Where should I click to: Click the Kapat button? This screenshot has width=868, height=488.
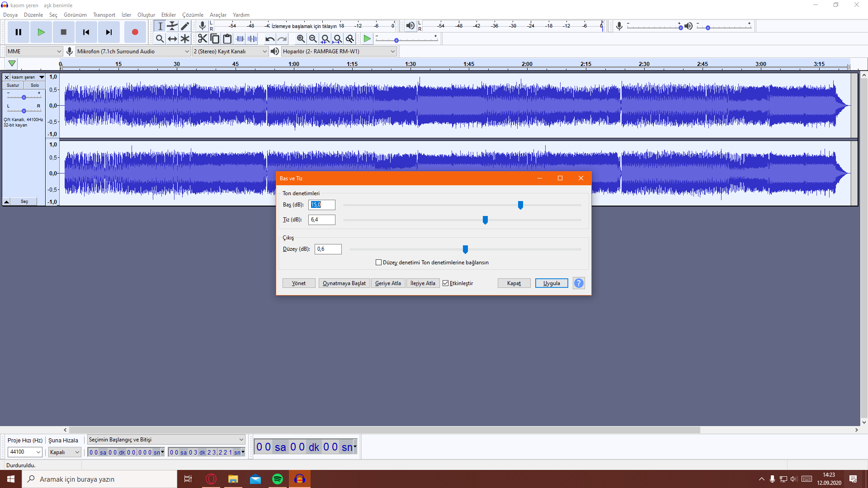tap(514, 283)
